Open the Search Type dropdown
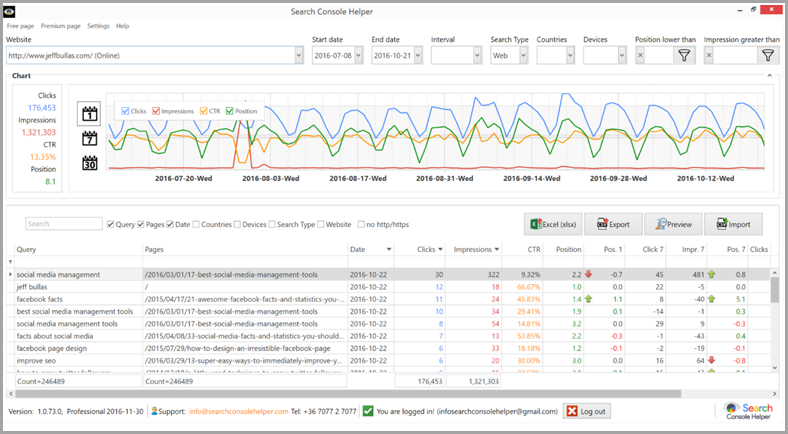 pyautogui.click(x=524, y=55)
